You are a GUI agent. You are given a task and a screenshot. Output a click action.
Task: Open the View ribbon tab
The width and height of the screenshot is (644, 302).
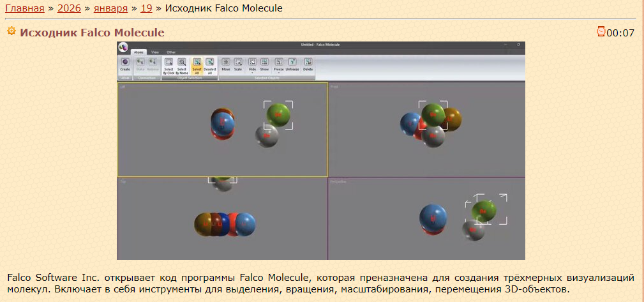[155, 52]
